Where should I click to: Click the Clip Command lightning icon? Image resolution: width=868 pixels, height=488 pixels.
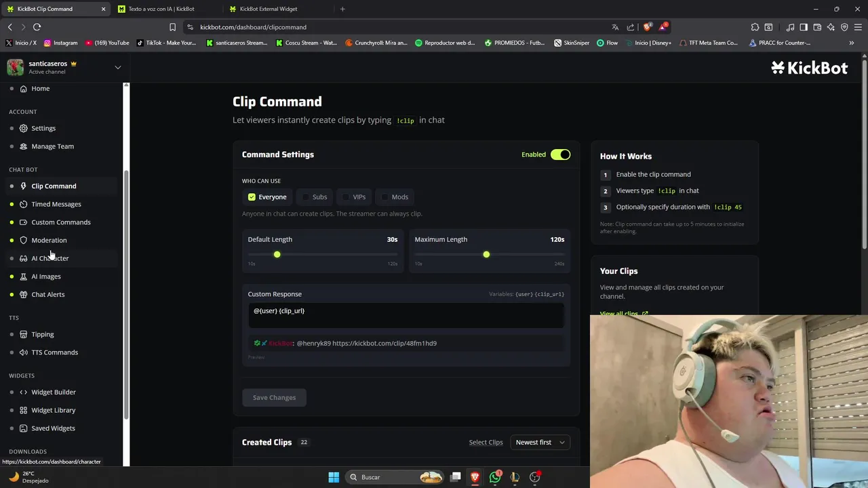(x=24, y=186)
